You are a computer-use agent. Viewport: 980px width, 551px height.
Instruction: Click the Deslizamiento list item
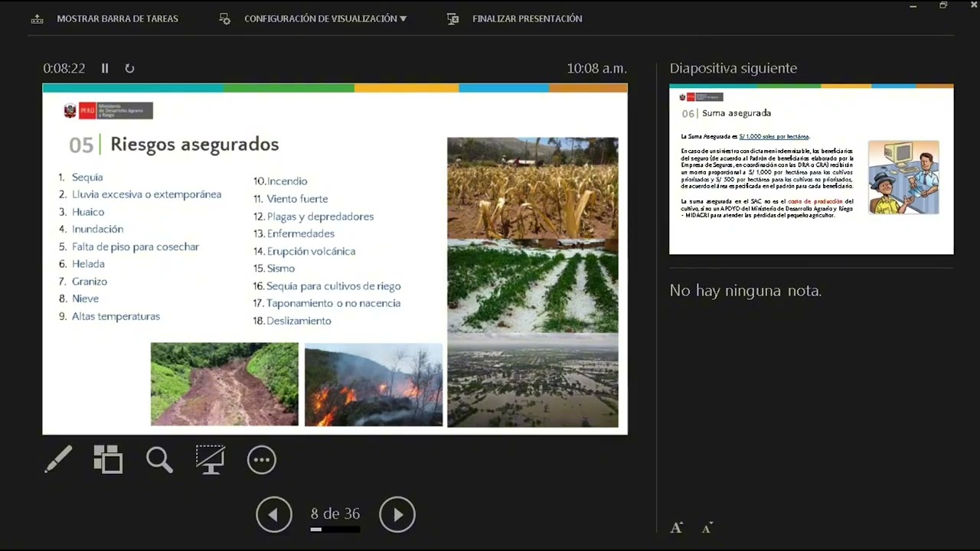coord(299,321)
